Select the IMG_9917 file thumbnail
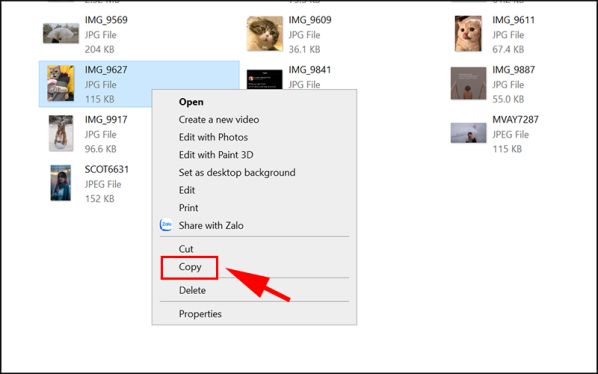This screenshot has width=598, height=374. coord(61,133)
